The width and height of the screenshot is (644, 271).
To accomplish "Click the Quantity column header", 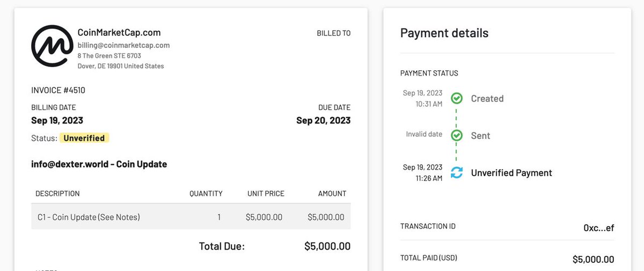I will 206,193.
